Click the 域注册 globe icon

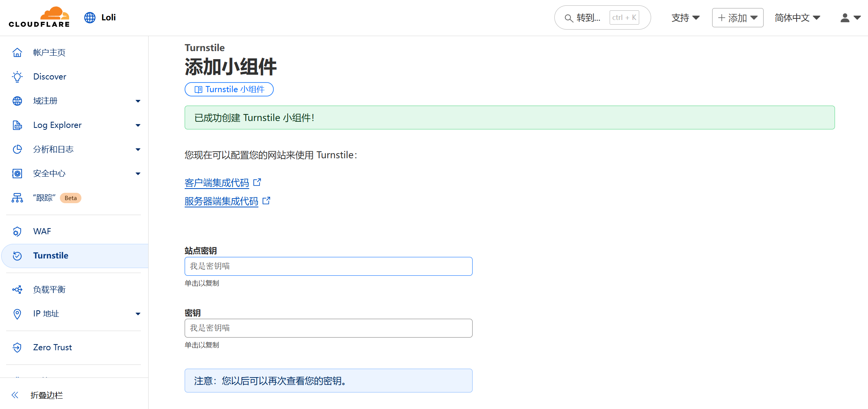[17, 101]
